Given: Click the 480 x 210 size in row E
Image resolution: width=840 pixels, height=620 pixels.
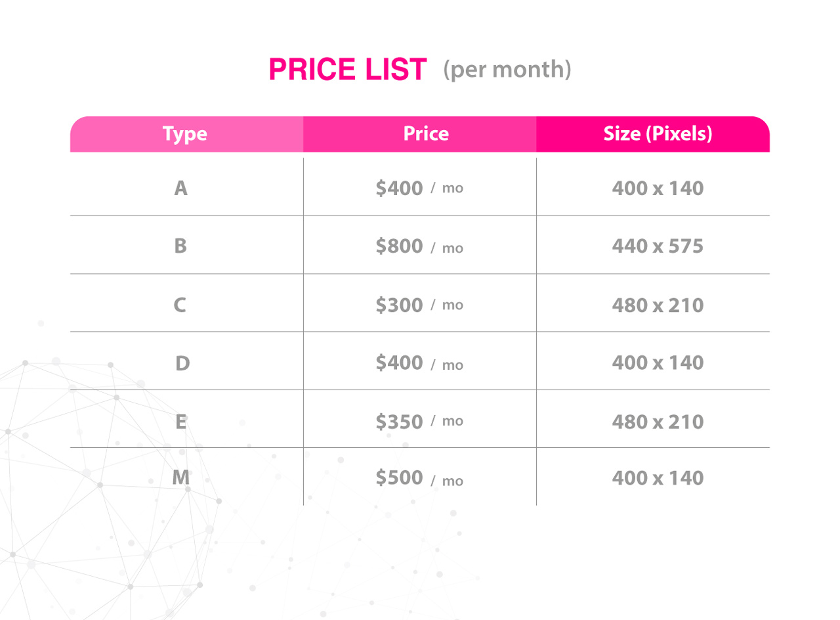Looking at the screenshot, I should pyautogui.click(x=658, y=420).
